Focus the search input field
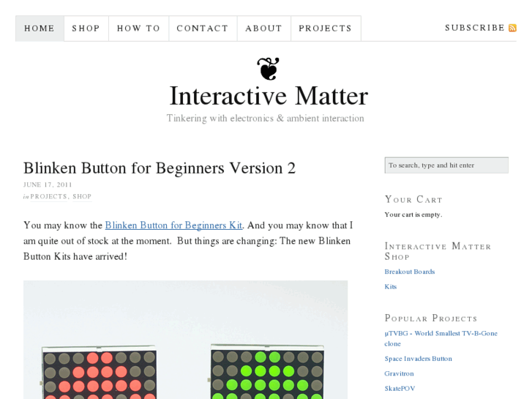 click(x=446, y=165)
